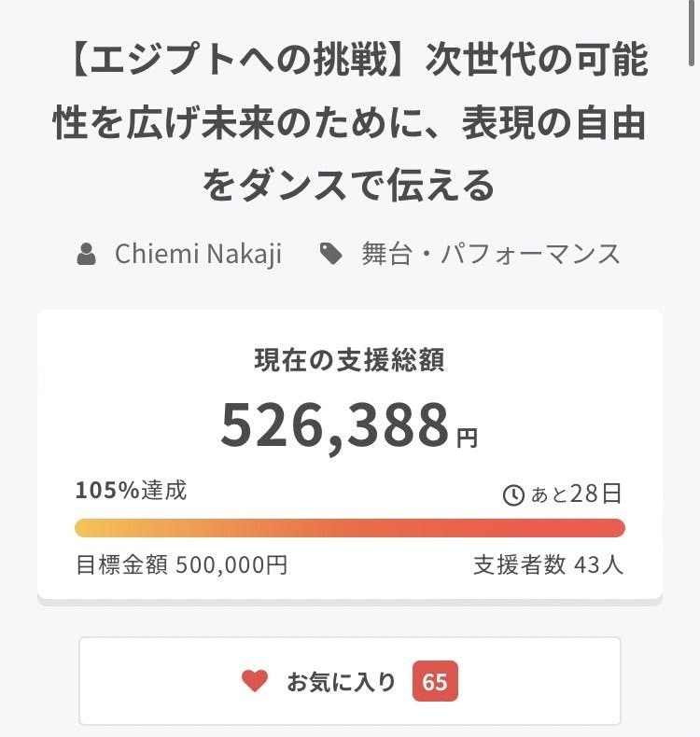Click the orange-red funding progress bar
The width and height of the screenshot is (700, 737).
(x=350, y=528)
